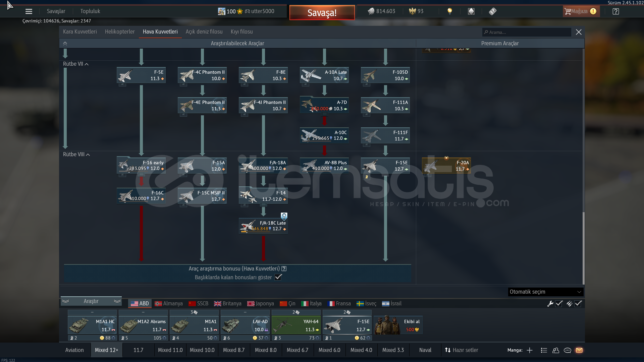Image resolution: width=644 pixels, height=362 pixels.
Task: Focus the Arama search field
Action: pos(527,32)
